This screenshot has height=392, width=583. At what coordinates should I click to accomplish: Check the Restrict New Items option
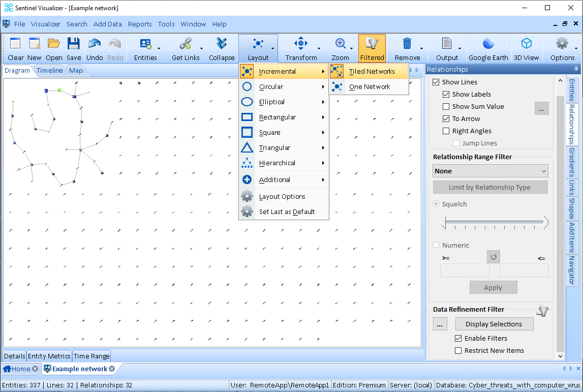pyautogui.click(x=458, y=350)
